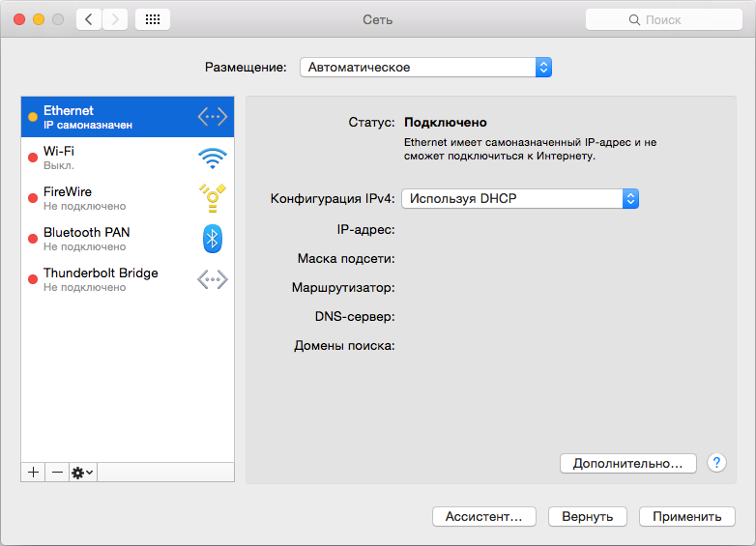Image resolution: width=756 pixels, height=546 pixels.
Task: Click the FireWire connector icon
Action: (x=212, y=198)
